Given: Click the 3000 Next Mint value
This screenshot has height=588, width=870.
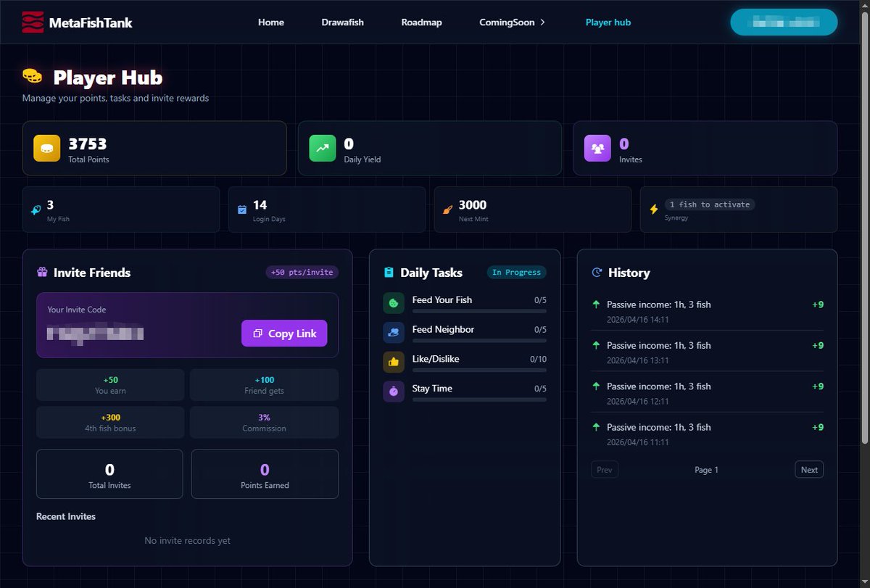Looking at the screenshot, I should tap(473, 205).
